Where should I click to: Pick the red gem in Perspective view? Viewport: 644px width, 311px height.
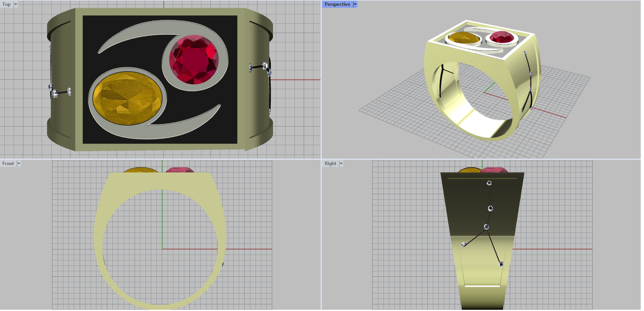pyautogui.click(x=502, y=37)
